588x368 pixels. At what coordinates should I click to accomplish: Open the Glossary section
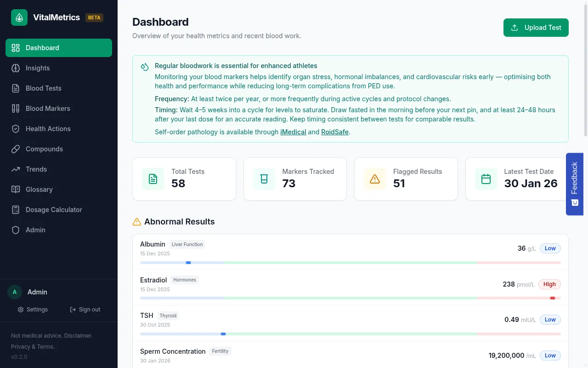(39, 190)
